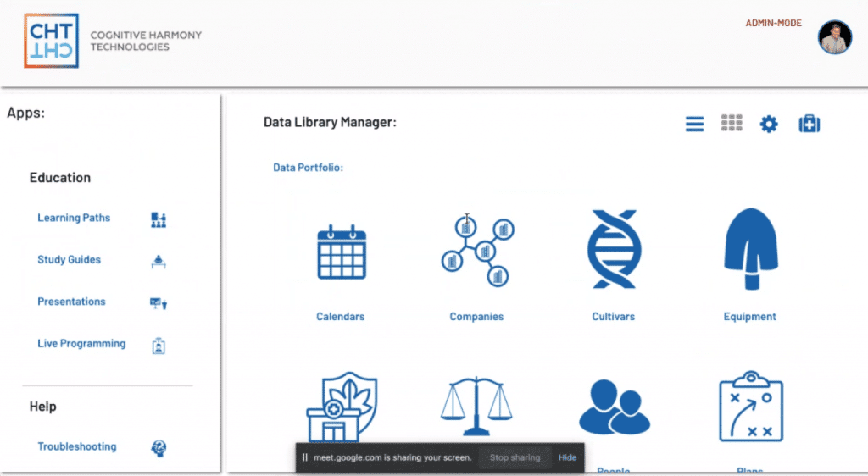Image resolution: width=868 pixels, height=476 pixels.
Task: Switch to list view layout
Action: coord(694,125)
